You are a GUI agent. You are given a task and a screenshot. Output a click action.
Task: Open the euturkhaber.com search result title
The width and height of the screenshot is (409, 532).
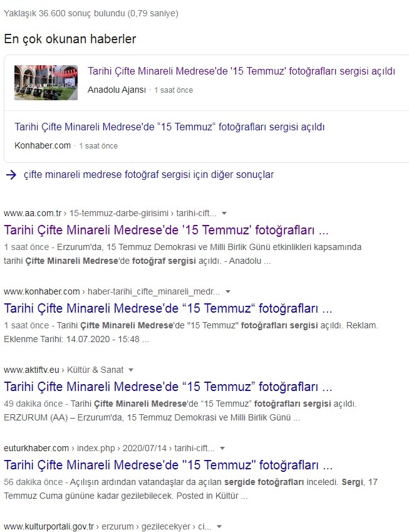168,465
